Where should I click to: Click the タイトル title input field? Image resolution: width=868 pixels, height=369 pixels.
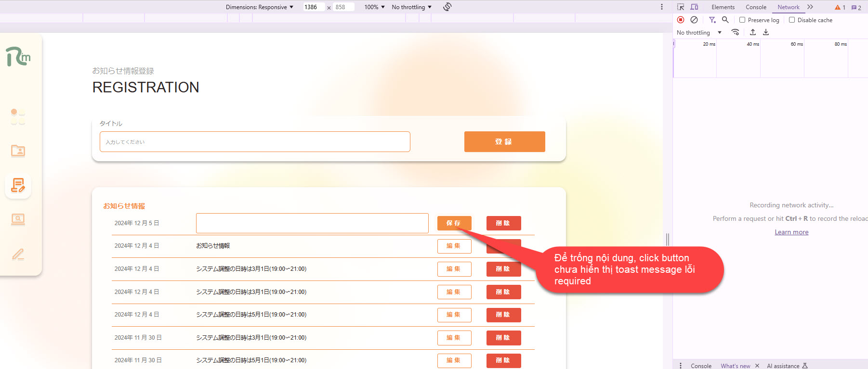[x=255, y=141]
